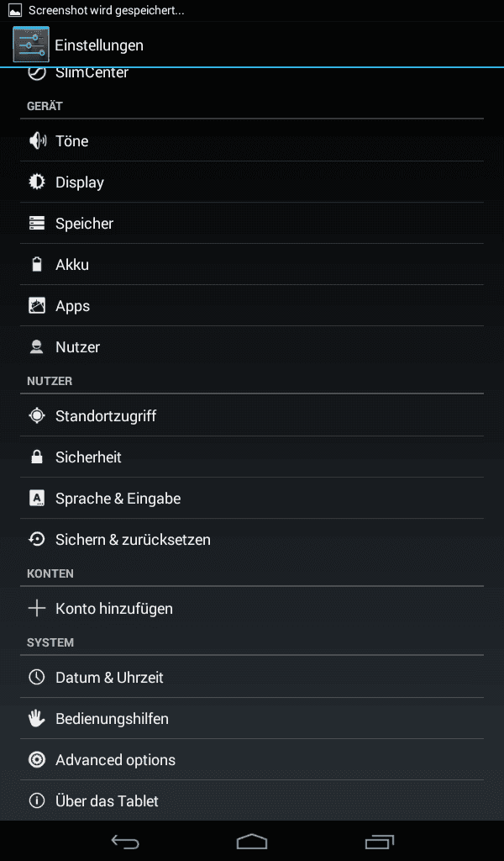Tap the Android back navigation button
504x861 pixels.
coord(125,841)
